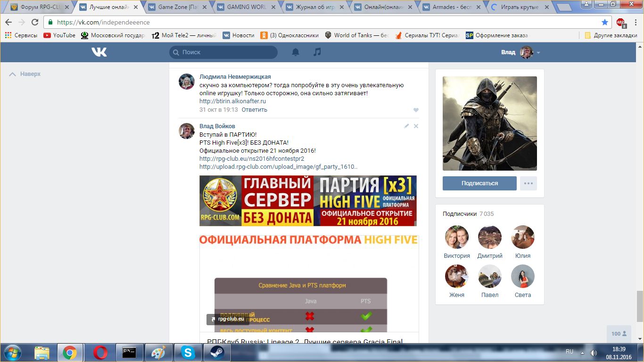The width and height of the screenshot is (644, 362).
Task: Open the Сервисы apps bookmark
Action: [x=21, y=35]
